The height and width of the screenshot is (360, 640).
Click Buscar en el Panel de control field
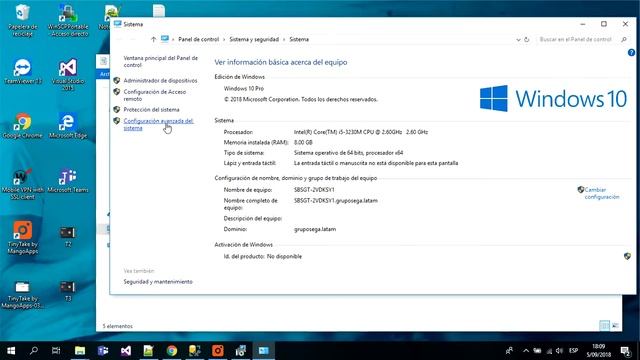tap(575, 40)
